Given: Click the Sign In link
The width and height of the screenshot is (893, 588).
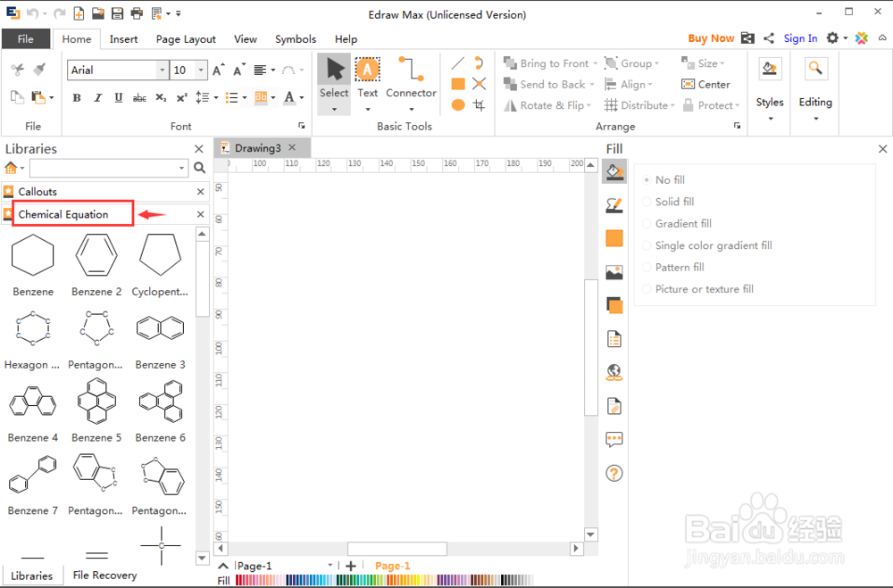Looking at the screenshot, I should click(x=800, y=38).
